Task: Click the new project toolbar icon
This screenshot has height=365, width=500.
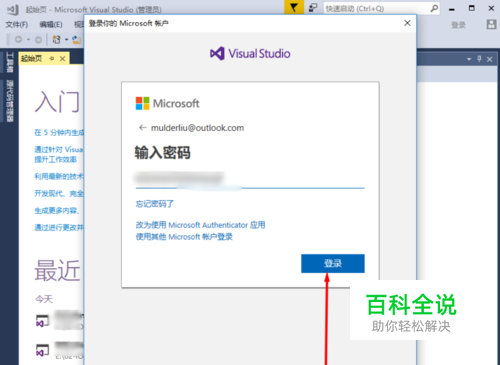Action: click(57, 40)
